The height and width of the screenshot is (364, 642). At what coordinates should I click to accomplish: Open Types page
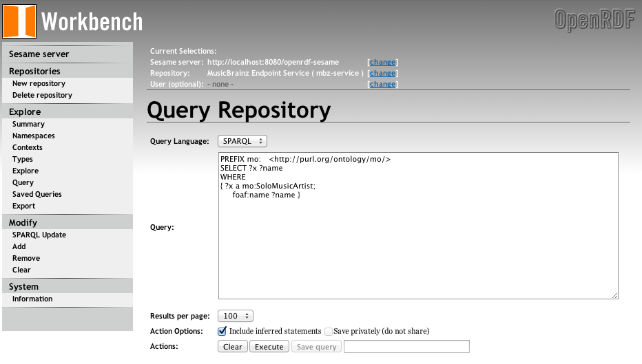(x=23, y=159)
